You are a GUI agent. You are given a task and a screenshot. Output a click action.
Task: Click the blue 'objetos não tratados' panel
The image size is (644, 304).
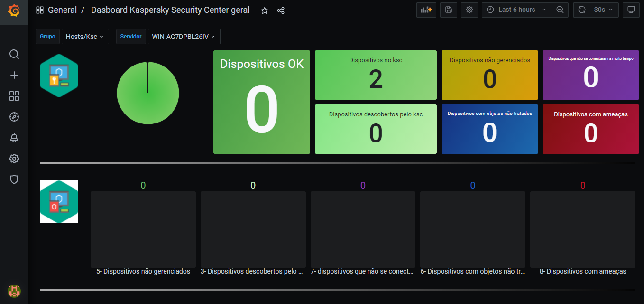490,129
